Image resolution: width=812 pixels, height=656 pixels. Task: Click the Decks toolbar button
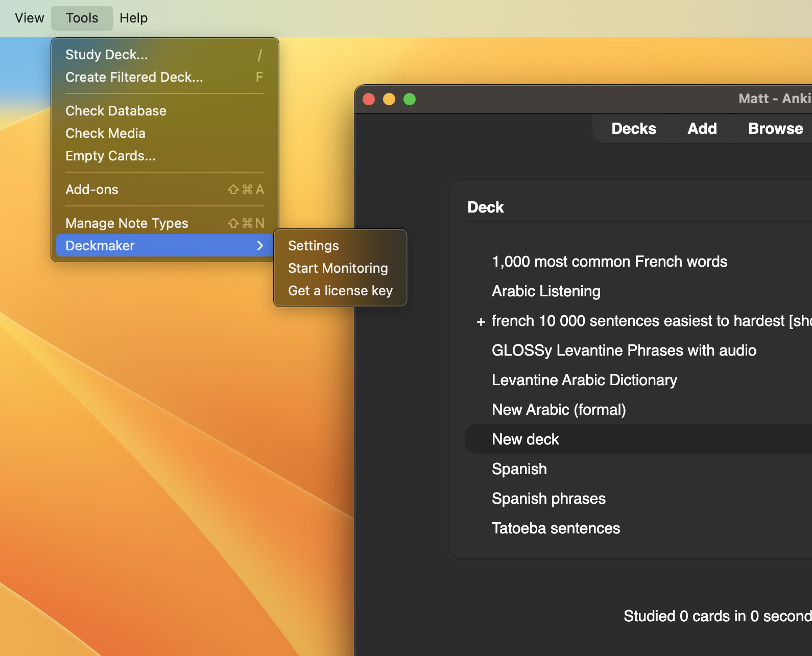(633, 129)
